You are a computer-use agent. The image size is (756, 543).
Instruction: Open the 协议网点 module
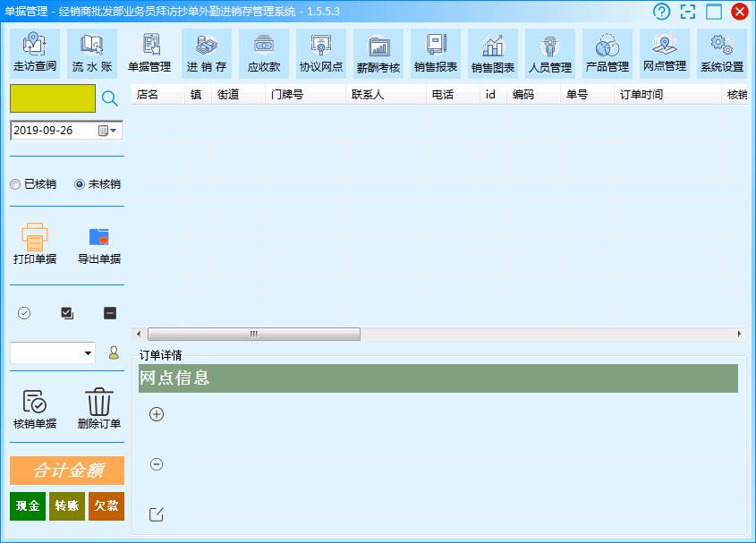321,53
